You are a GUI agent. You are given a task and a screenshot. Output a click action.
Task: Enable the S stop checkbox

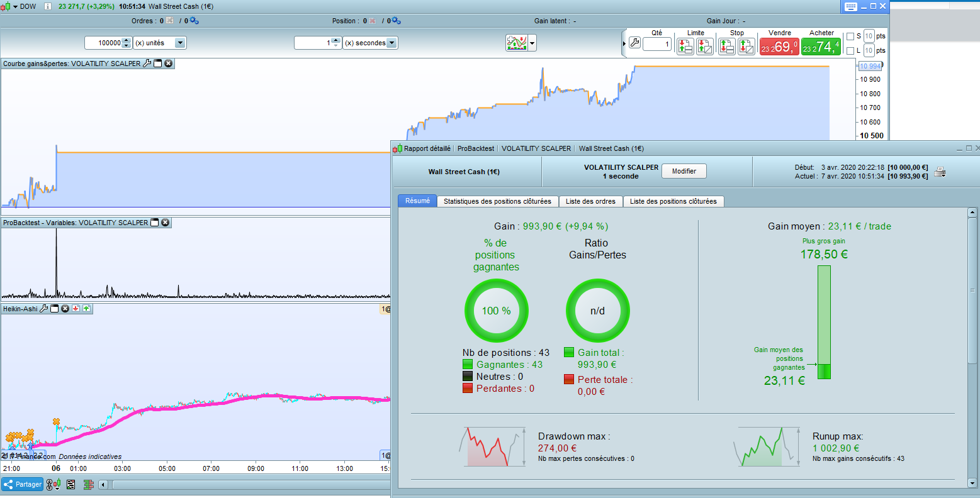tap(850, 36)
